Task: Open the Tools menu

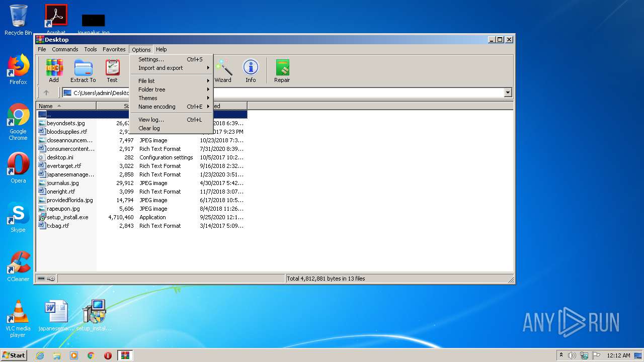Action: [91, 49]
